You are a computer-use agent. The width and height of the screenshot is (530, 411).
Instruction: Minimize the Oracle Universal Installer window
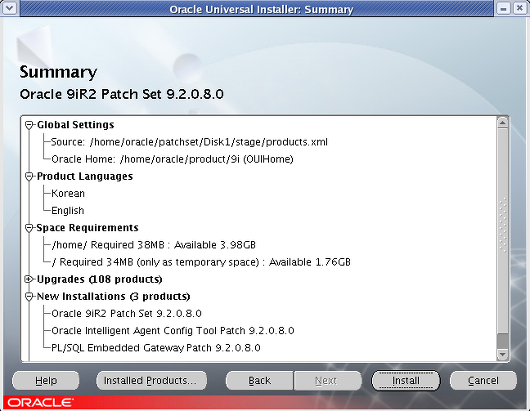tap(503, 8)
